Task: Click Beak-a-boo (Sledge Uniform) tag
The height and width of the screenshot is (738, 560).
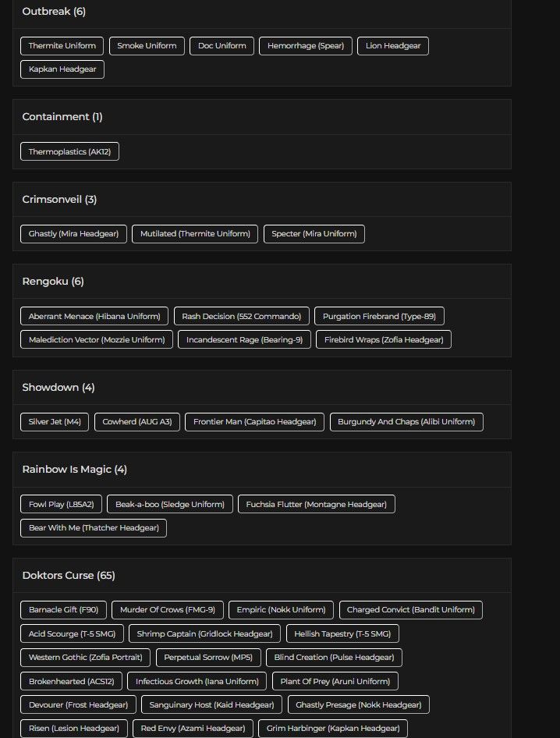Action: pos(169,505)
